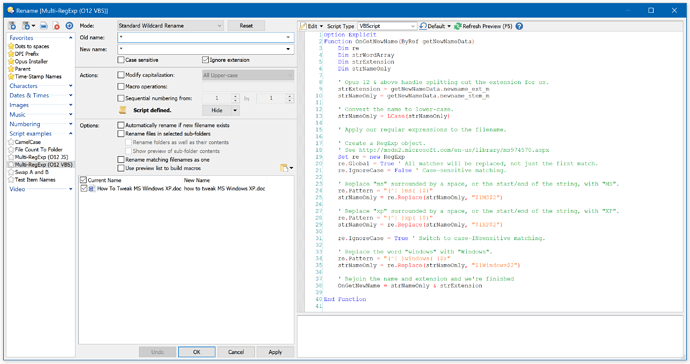Select the Dots to spaces favorite star
The width and height of the screenshot is (690, 364).
click(x=11, y=46)
